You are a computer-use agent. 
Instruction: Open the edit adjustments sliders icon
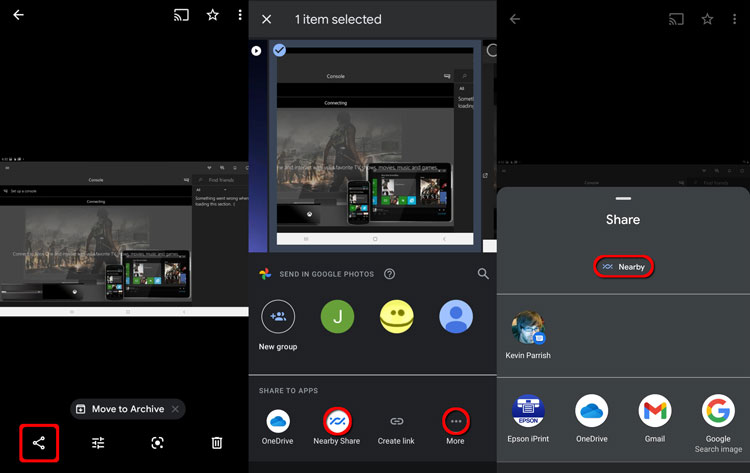tap(98, 443)
